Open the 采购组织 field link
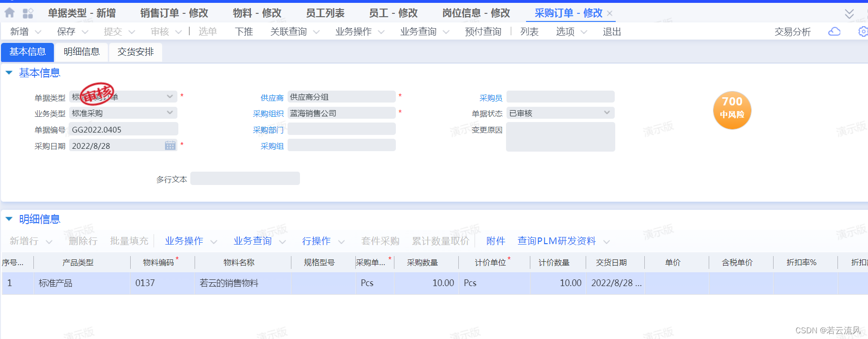 (268, 114)
